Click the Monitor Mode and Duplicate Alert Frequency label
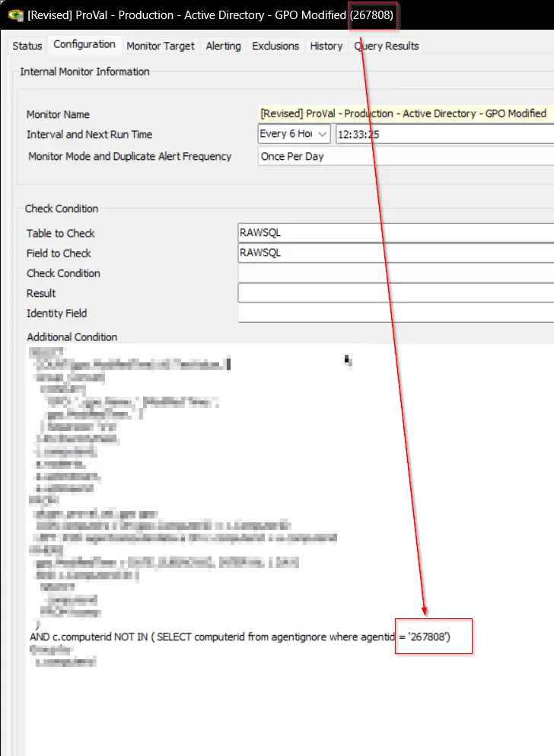 [129, 156]
